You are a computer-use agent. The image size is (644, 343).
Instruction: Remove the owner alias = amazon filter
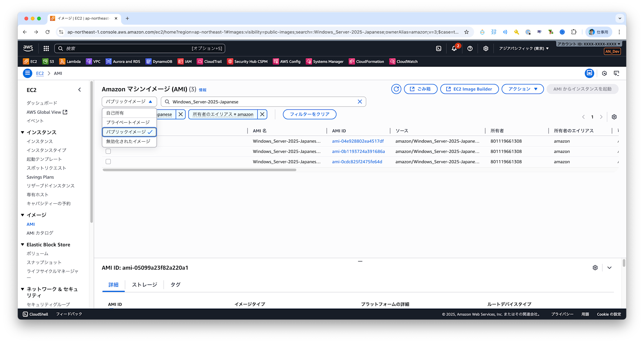point(262,114)
